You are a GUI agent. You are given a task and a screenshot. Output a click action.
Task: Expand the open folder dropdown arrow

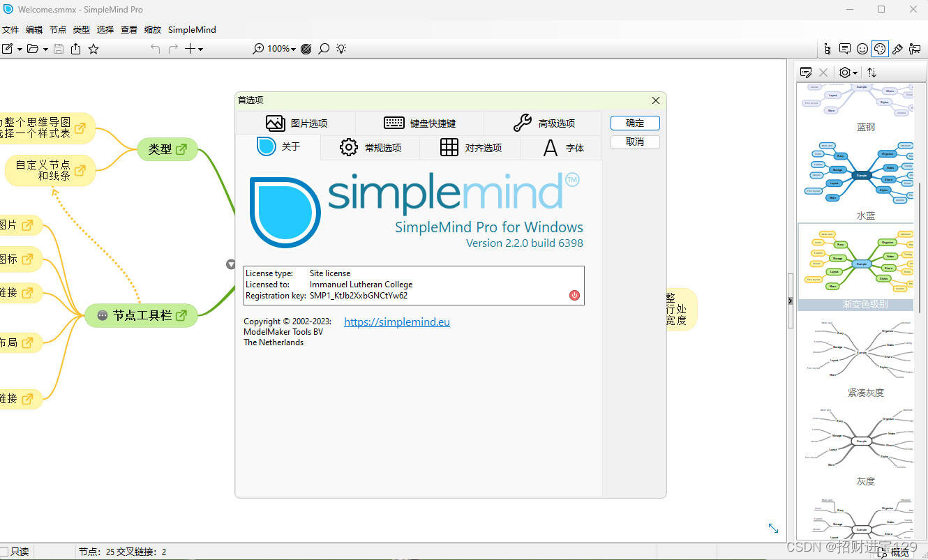click(45, 50)
